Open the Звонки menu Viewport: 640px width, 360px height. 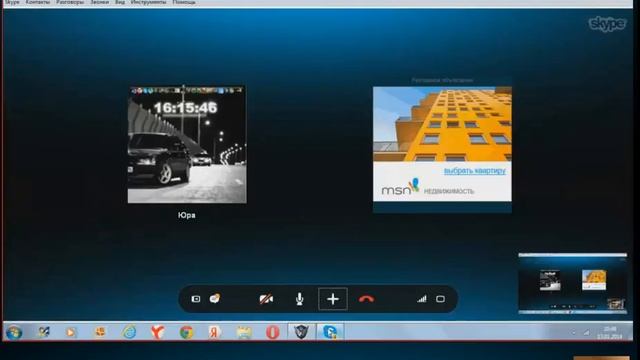click(100, 2)
